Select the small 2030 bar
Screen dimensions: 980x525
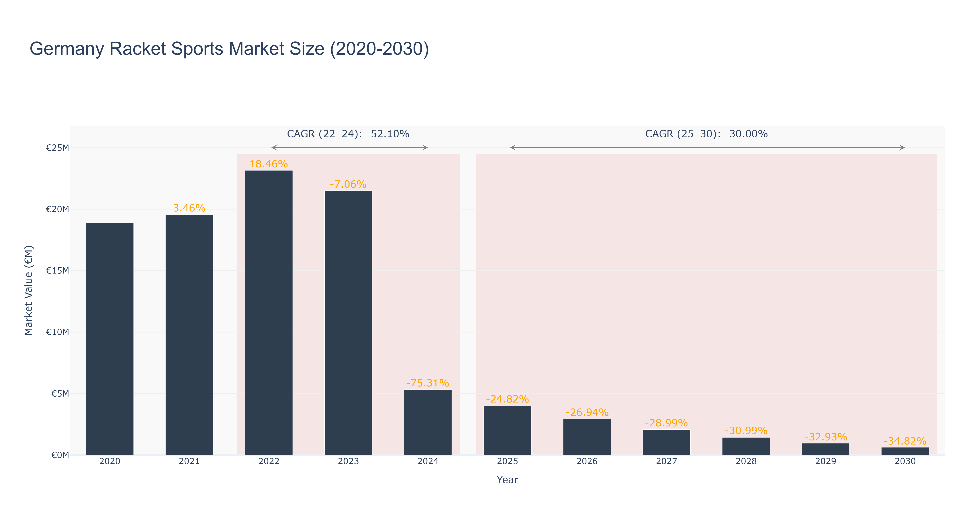[905, 451]
